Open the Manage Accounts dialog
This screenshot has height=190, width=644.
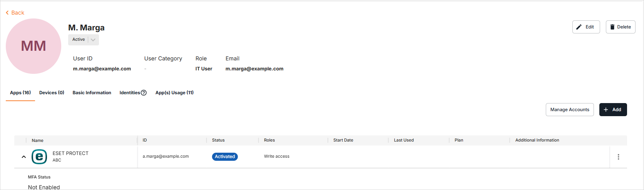569,110
